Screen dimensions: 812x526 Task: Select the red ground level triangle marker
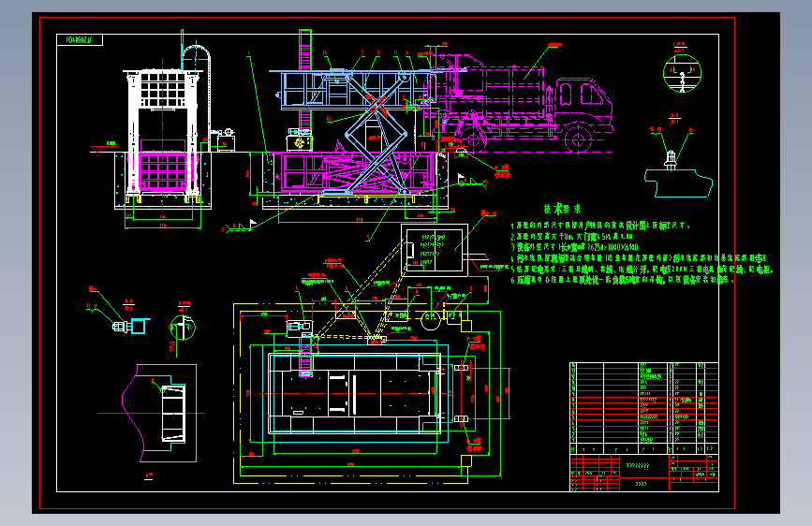click(x=96, y=149)
